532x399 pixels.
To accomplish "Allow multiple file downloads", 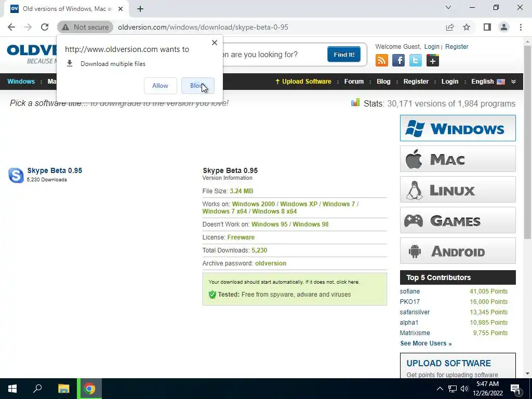I will (x=160, y=86).
